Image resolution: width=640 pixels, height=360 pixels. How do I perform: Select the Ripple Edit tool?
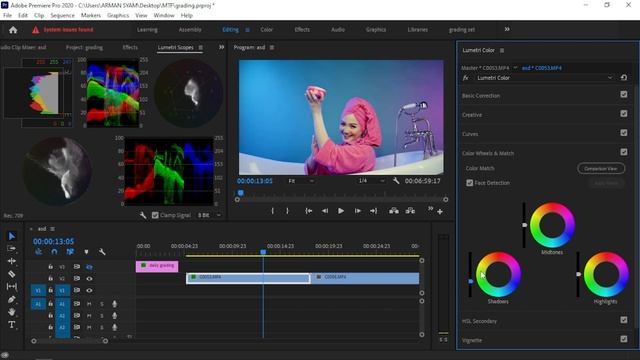pos(11,261)
